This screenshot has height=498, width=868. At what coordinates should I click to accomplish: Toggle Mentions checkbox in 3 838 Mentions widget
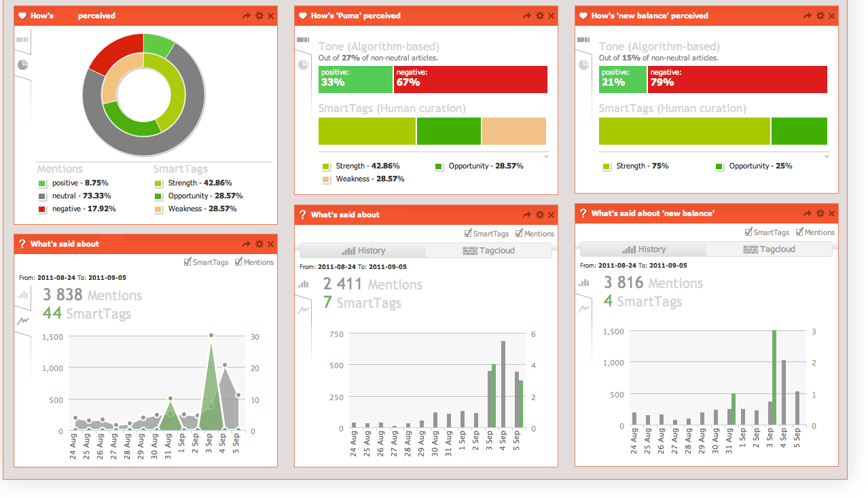pyautogui.click(x=238, y=262)
